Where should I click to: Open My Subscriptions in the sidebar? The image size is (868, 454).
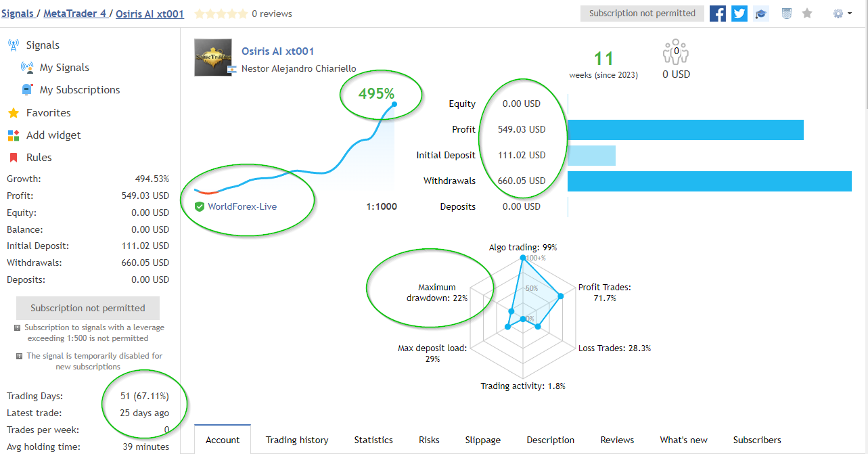(x=80, y=90)
